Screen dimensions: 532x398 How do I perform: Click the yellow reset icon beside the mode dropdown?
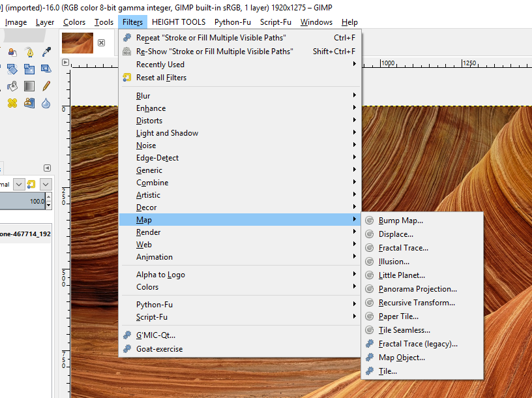tap(31, 185)
